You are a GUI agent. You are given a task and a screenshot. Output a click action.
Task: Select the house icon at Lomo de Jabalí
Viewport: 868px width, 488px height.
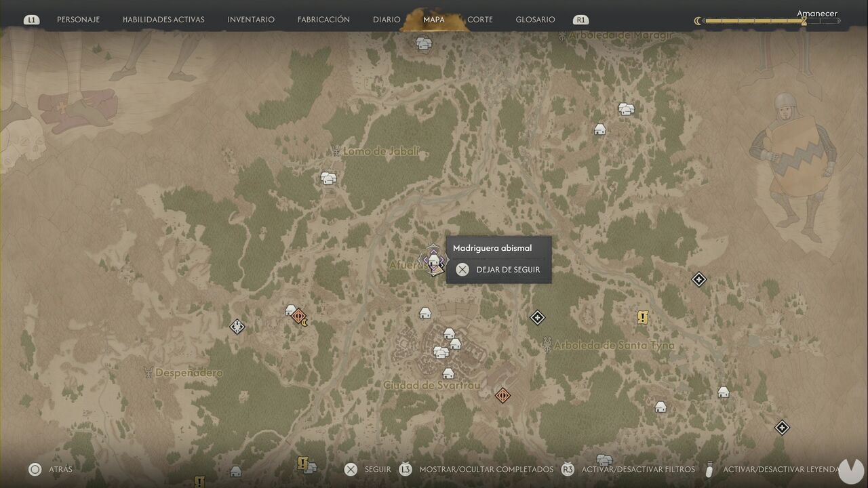click(x=328, y=178)
